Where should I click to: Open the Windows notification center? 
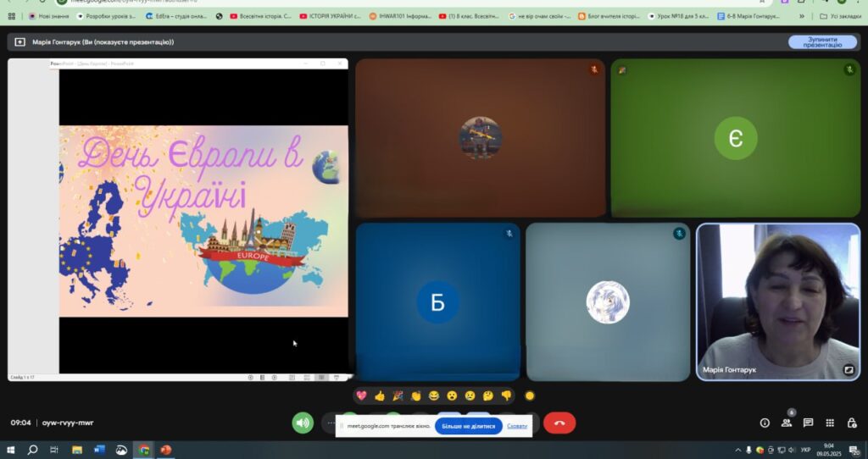click(x=855, y=451)
